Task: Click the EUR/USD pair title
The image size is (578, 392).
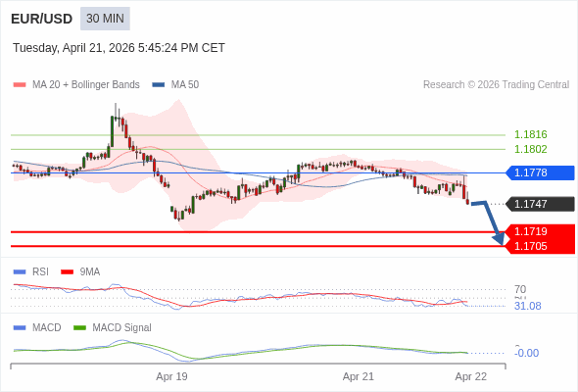Action: [42, 19]
